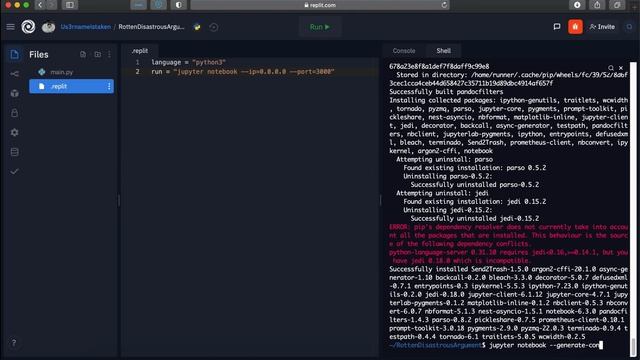This screenshot has height=360, width=640.
Task: Close the shell search with X icon
Action: (621, 68)
